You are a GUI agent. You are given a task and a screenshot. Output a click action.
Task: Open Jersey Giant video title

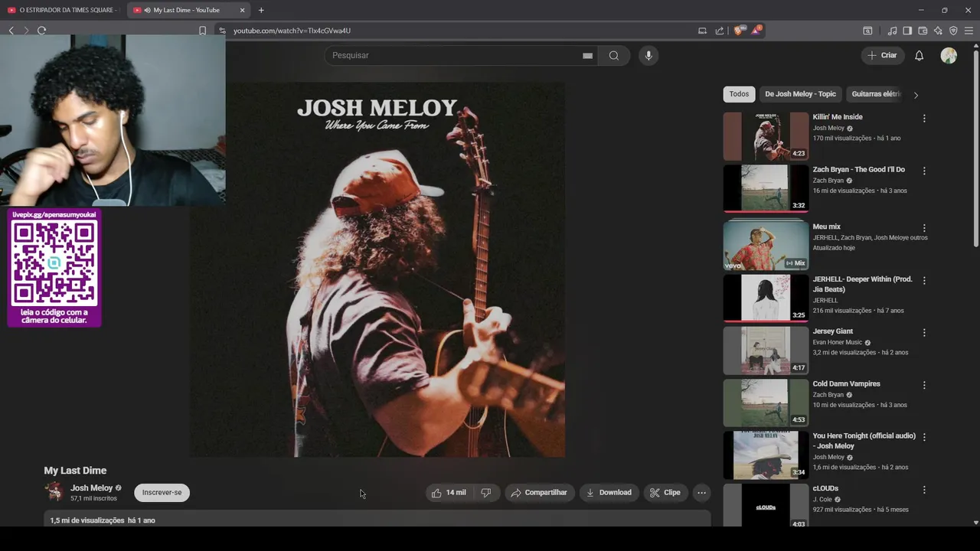pyautogui.click(x=833, y=331)
